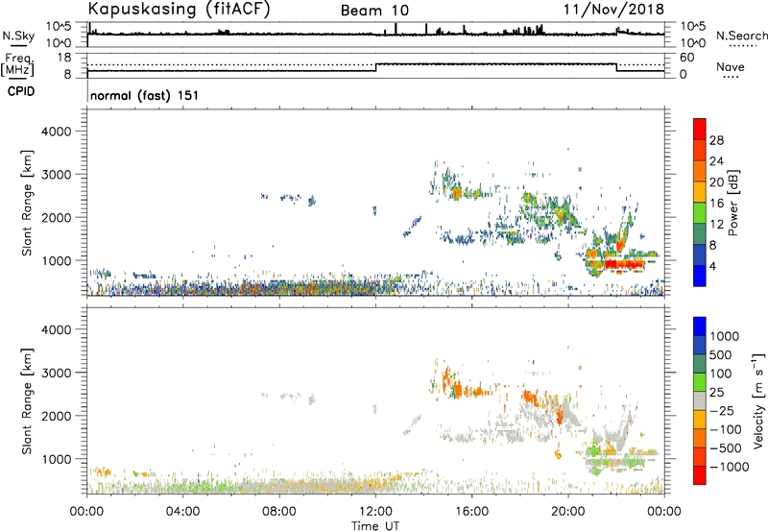
Task: Pick the red Power bar segment above 28
Action: 700,130
